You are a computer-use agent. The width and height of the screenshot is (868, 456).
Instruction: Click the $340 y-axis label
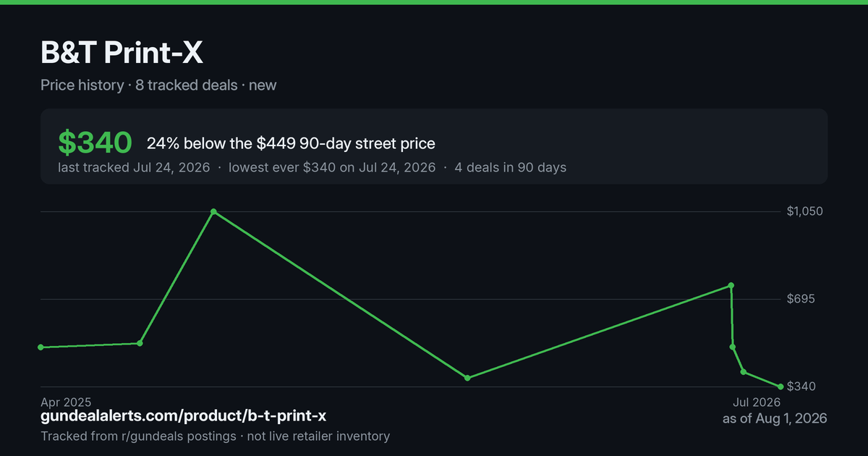[x=801, y=387]
